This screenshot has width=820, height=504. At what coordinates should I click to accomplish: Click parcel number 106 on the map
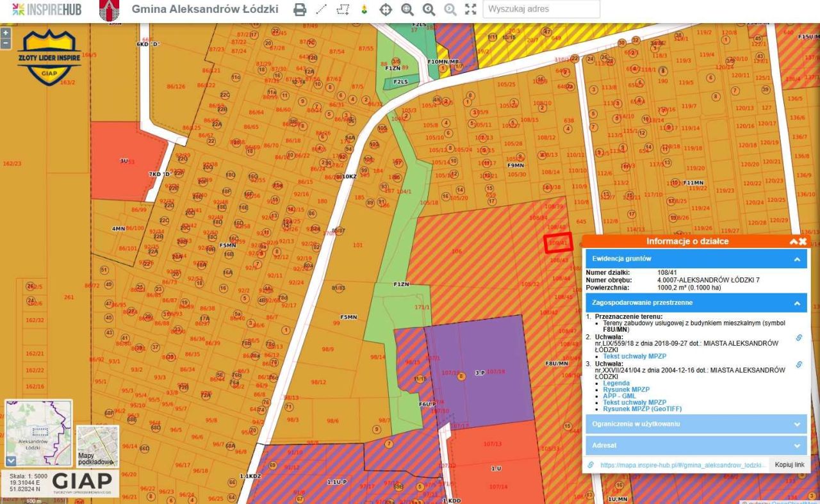pos(456,252)
